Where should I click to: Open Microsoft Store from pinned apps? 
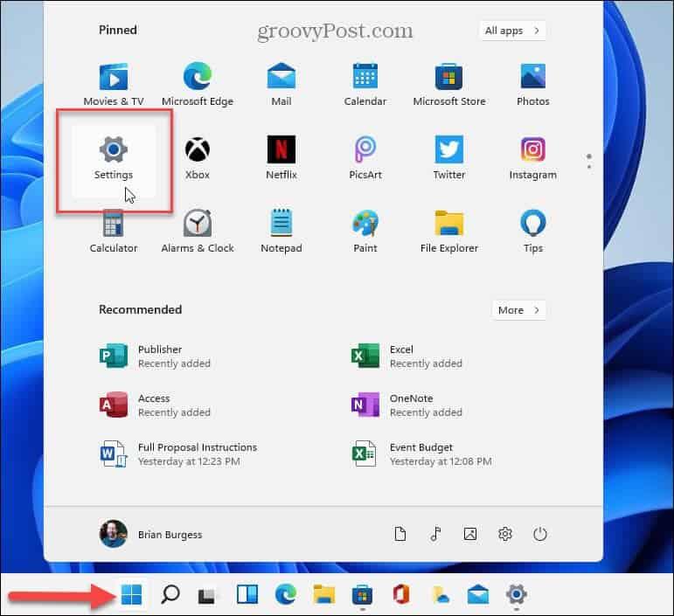pos(449,86)
